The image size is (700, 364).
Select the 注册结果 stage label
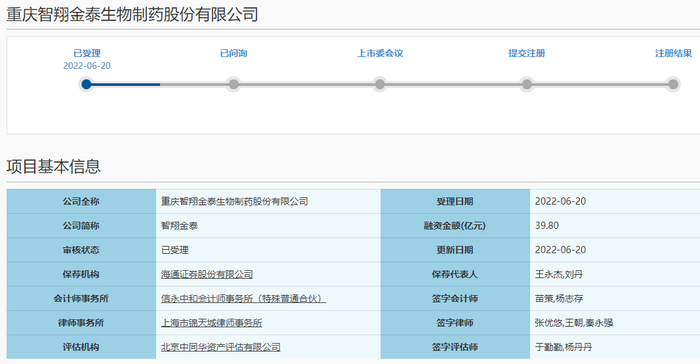click(673, 53)
